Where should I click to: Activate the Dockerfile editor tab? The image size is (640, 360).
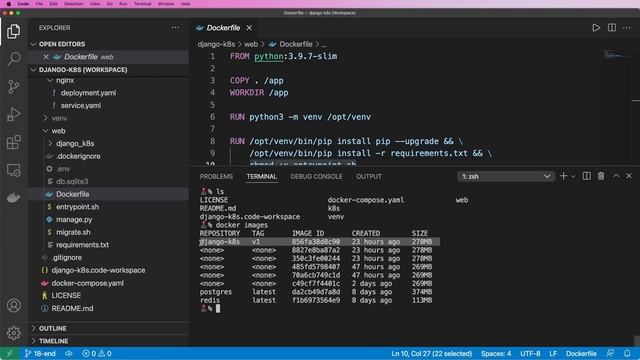pyautogui.click(x=223, y=28)
